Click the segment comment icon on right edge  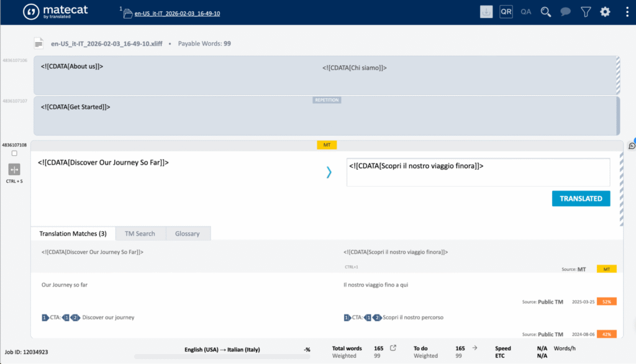tap(632, 146)
